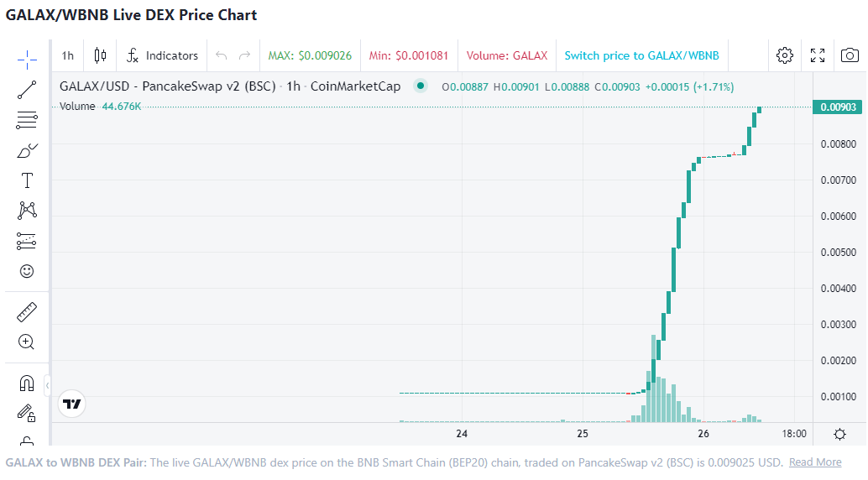Screen dimensions: 868x480
Task: Open the Indicators menu
Action: (x=163, y=55)
